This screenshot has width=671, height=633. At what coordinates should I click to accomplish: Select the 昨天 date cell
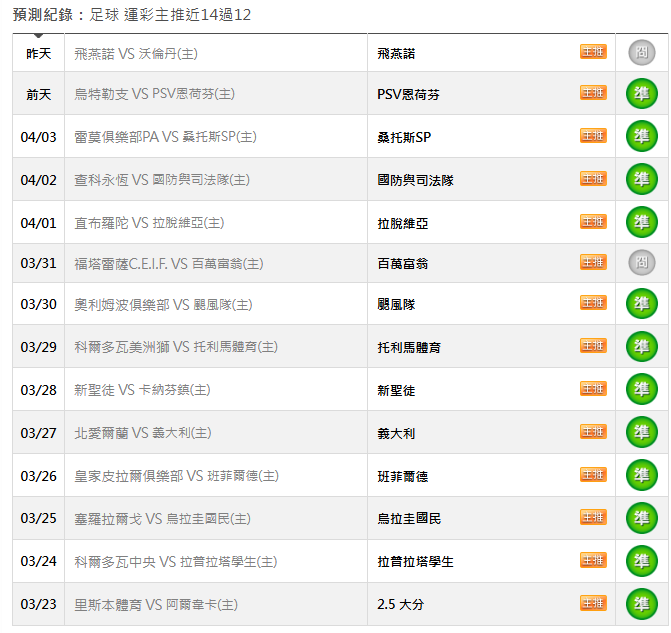click(x=39, y=54)
